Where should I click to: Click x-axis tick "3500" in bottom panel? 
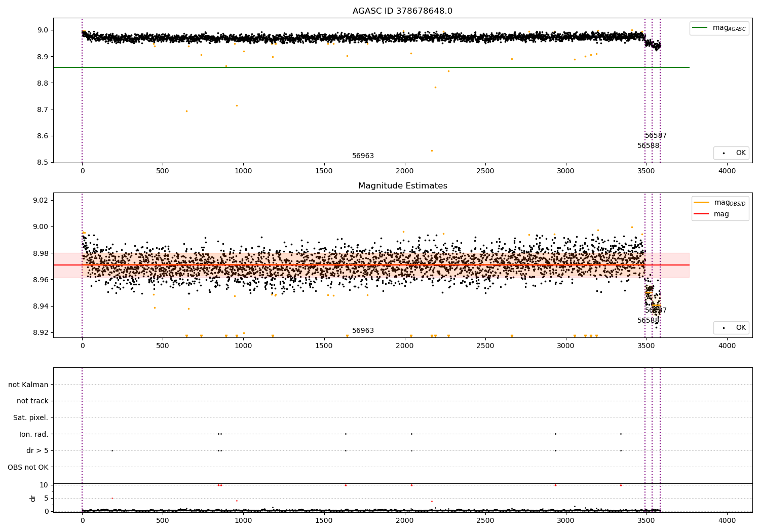pyautogui.click(x=647, y=520)
